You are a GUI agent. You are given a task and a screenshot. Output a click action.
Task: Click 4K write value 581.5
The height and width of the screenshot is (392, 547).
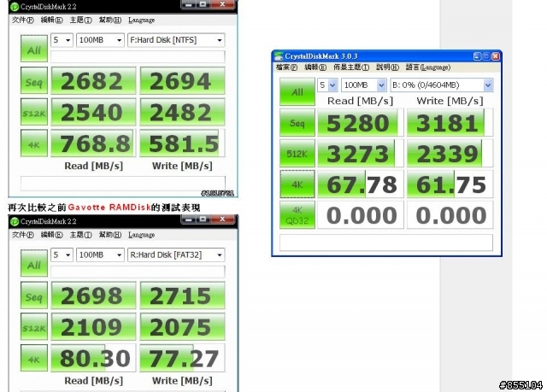point(182,143)
